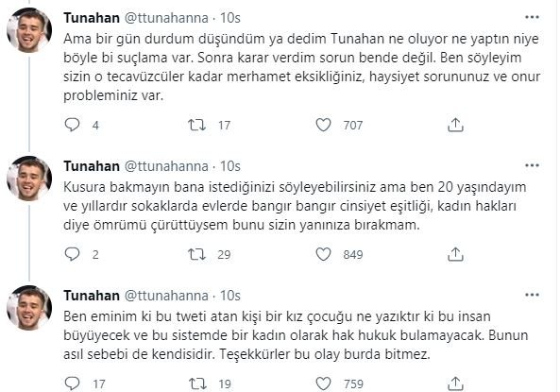Viewport: 560px width, 392px height.
Task: Open the 10s timestamp of the first tweet
Action: 230,18
